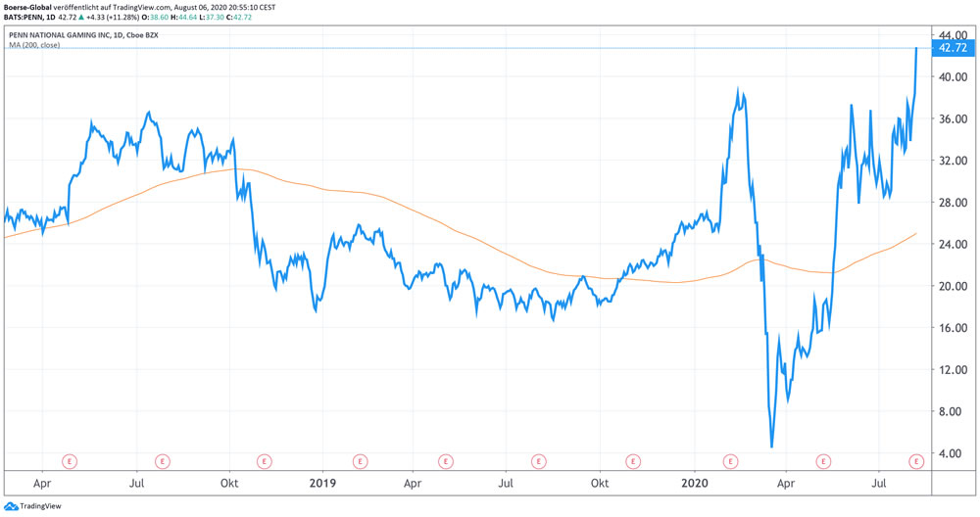Click the O:38.60 open value

click(x=156, y=18)
